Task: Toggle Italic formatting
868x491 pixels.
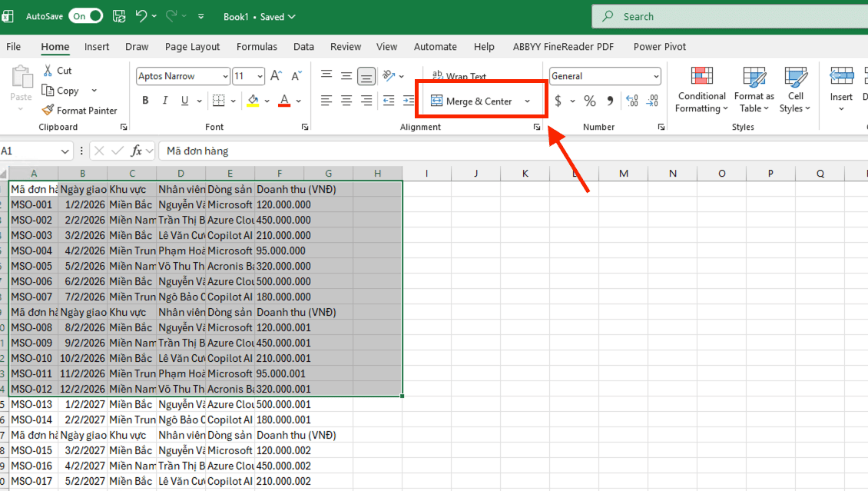Action: coord(164,101)
